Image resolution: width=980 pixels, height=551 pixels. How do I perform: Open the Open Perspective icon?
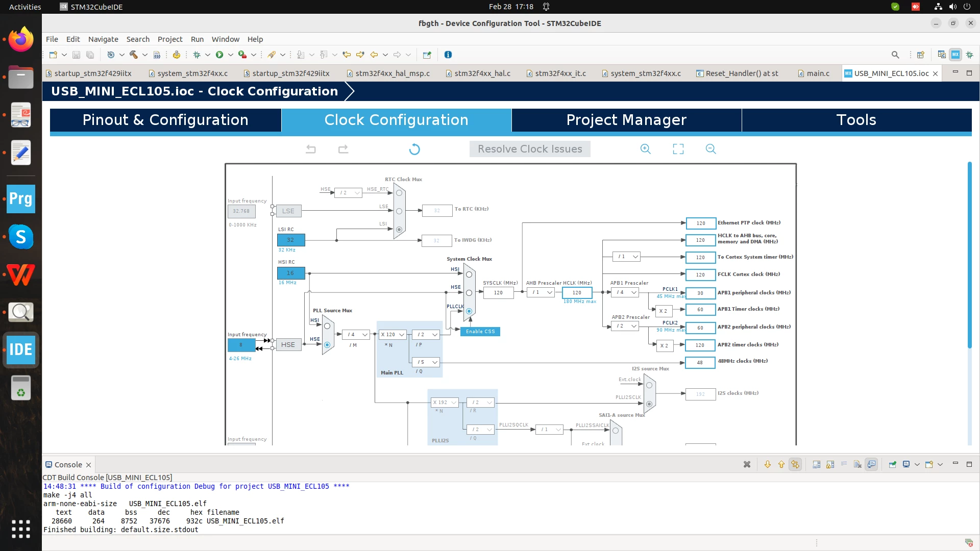click(921, 55)
